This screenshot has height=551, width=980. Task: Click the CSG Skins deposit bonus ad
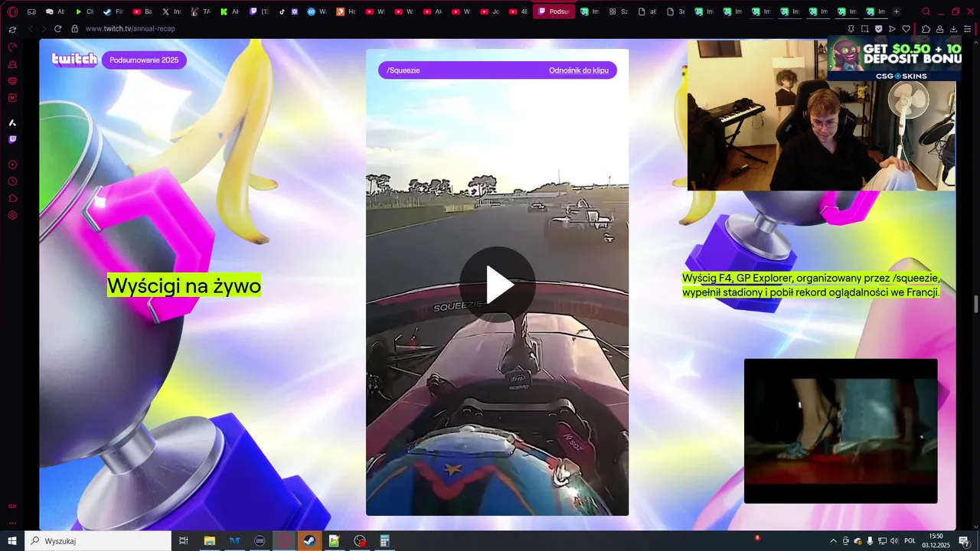(x=894, y=60)
